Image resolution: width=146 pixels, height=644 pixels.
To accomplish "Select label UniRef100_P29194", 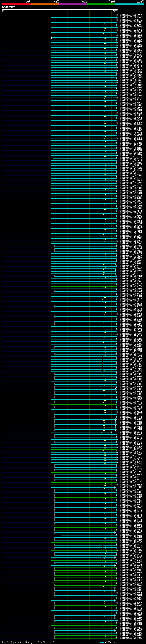I will tap(131, 231).
